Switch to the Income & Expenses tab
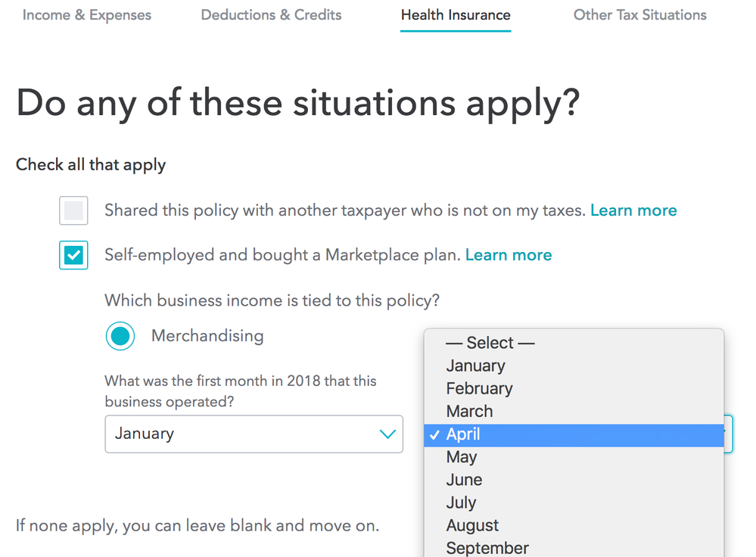 [x=86, y=14]
